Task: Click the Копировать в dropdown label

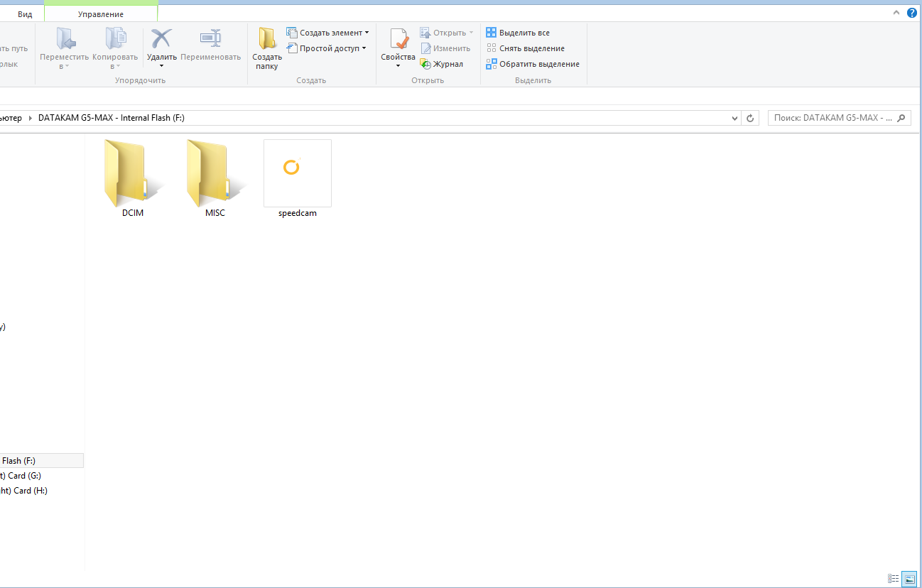Action: (x=115, y=61)
